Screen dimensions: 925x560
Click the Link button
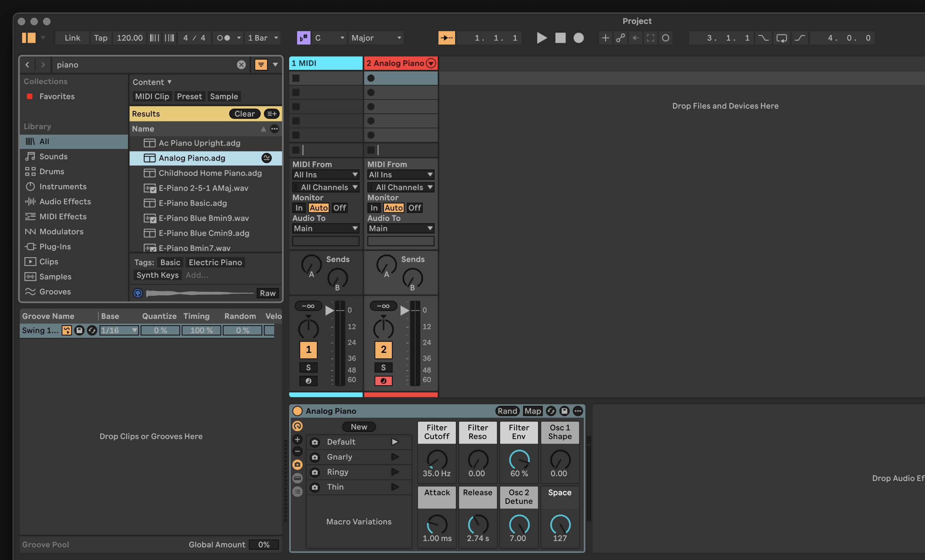click(72, 38)
